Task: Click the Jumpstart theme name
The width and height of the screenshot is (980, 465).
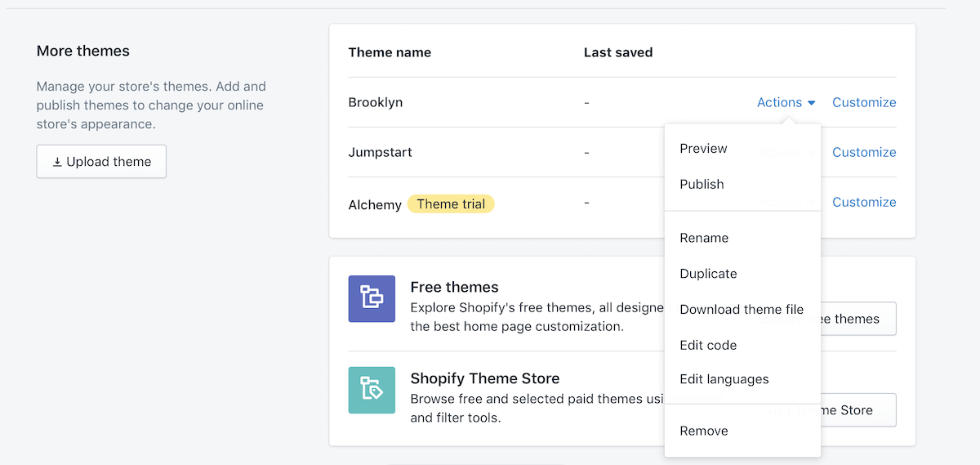Action: [381, 152]
